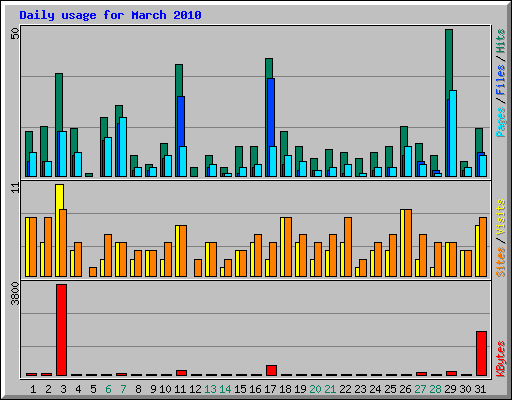Click the green weekend label for day 21

(x=330, y=389)
